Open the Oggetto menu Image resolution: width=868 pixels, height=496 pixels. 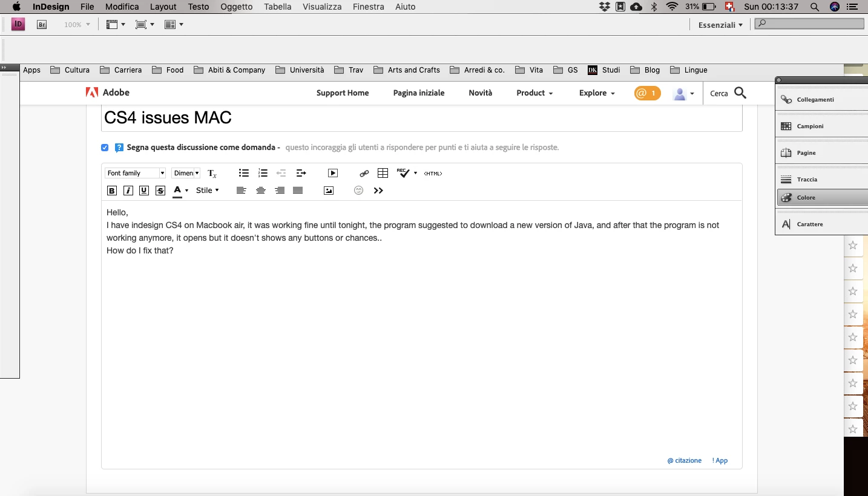[237, 7]
